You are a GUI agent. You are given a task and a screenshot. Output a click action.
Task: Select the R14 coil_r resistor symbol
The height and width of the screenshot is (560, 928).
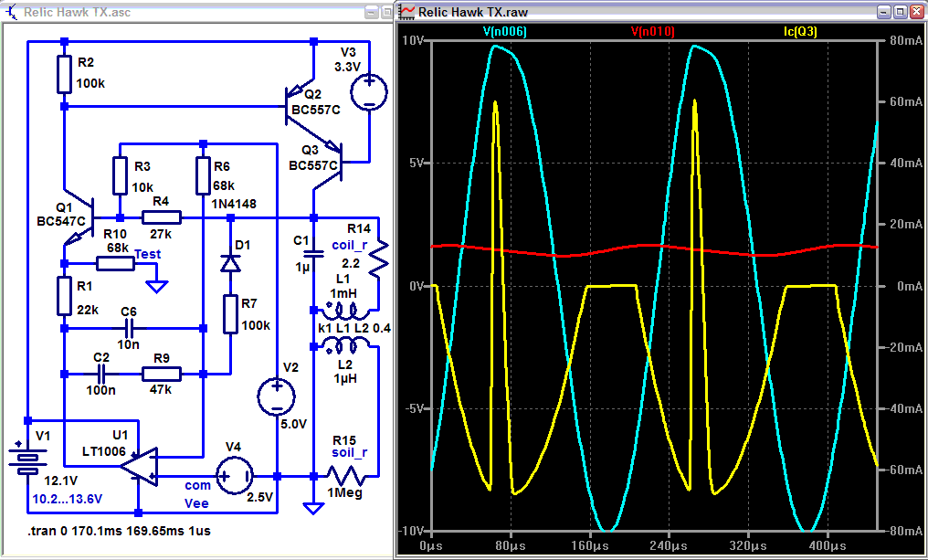(x=379, y=259)
